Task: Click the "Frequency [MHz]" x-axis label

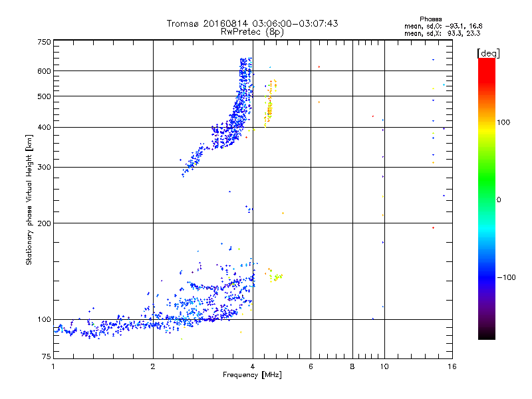Action: (x=252, y=375)
